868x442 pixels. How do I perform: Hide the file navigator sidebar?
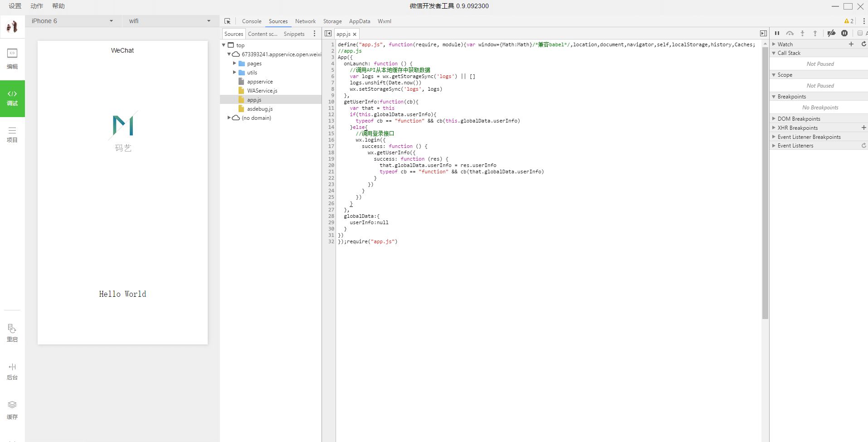328,34
